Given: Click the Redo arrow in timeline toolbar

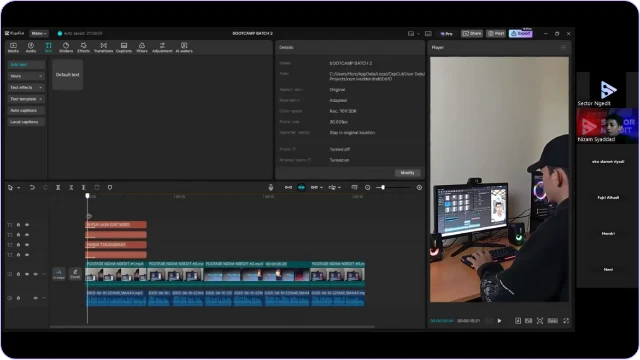Looking at the screenshot, I should click(x=45, y=187).
